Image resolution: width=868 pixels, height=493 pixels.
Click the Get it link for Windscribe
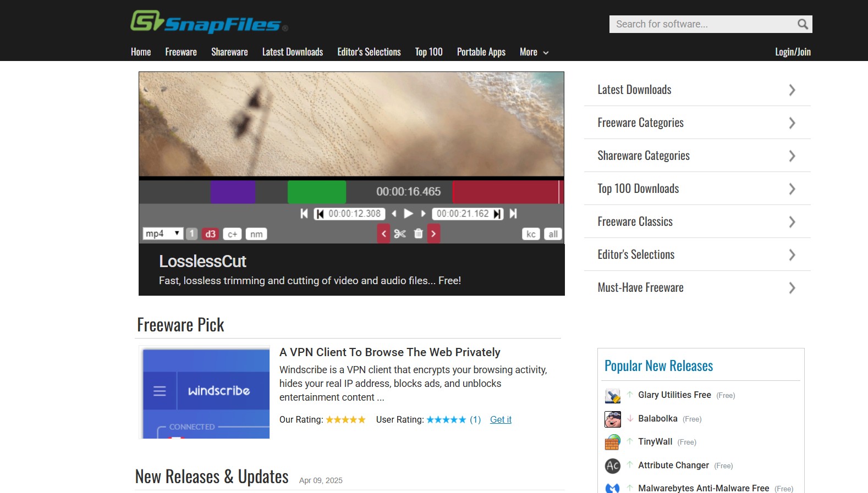501,420
